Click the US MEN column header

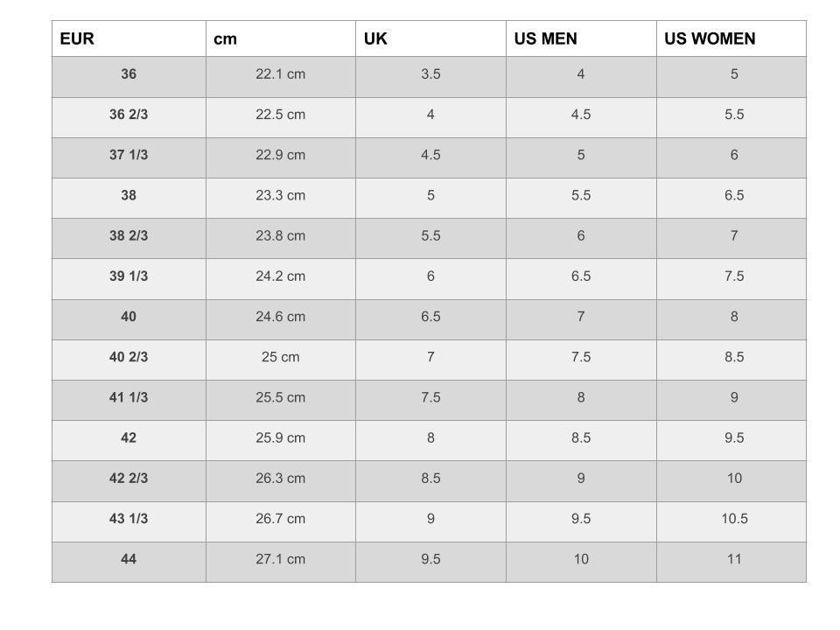pyautogui.click(x=581, y=38)
